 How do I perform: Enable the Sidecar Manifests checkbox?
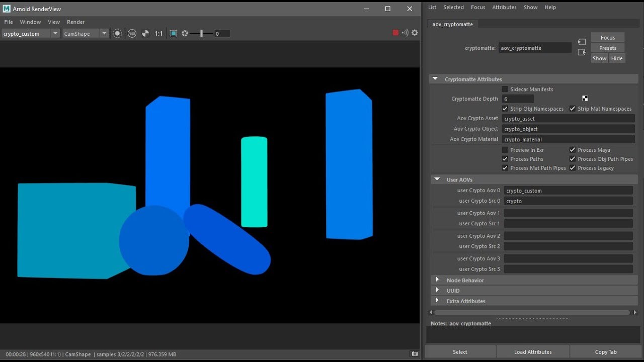click(x=505, y=89)
